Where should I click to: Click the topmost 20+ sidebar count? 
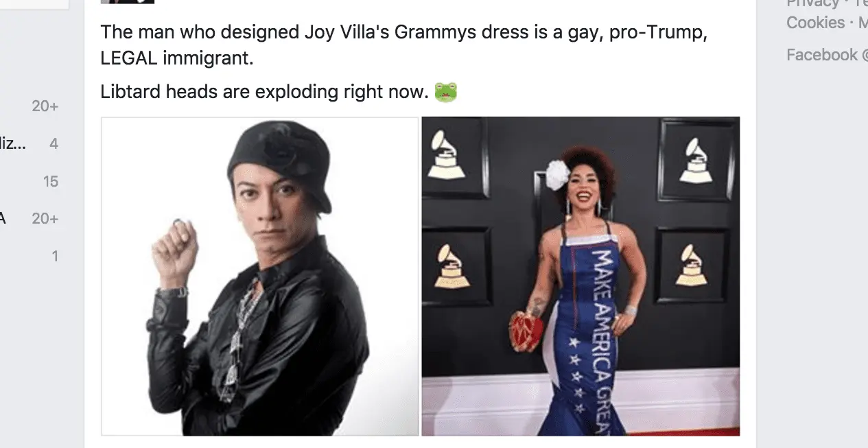pos(45,106)
